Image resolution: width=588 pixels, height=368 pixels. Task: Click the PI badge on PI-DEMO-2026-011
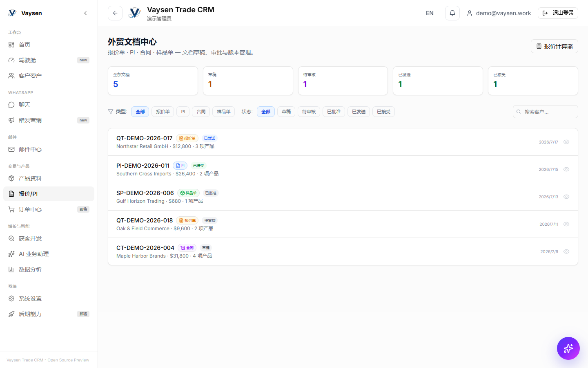coord(180,166)
